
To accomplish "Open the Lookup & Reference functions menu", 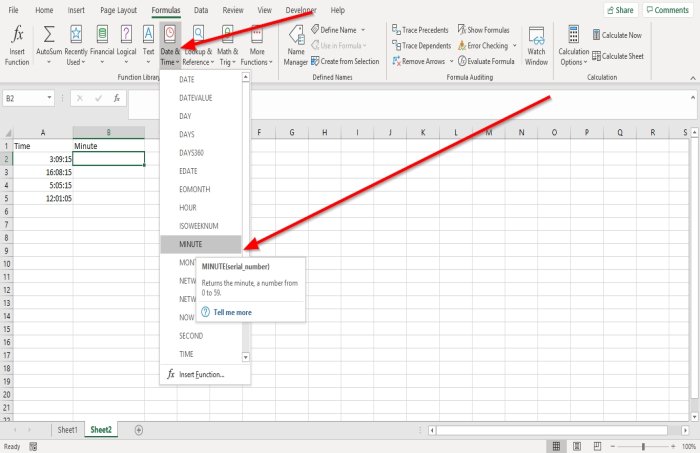I will point(198,45).
